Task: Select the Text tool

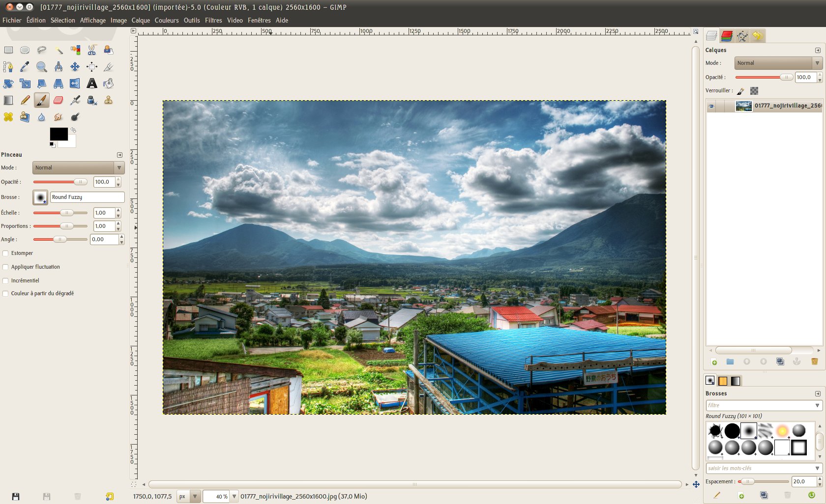Action: tap(92, 84)
